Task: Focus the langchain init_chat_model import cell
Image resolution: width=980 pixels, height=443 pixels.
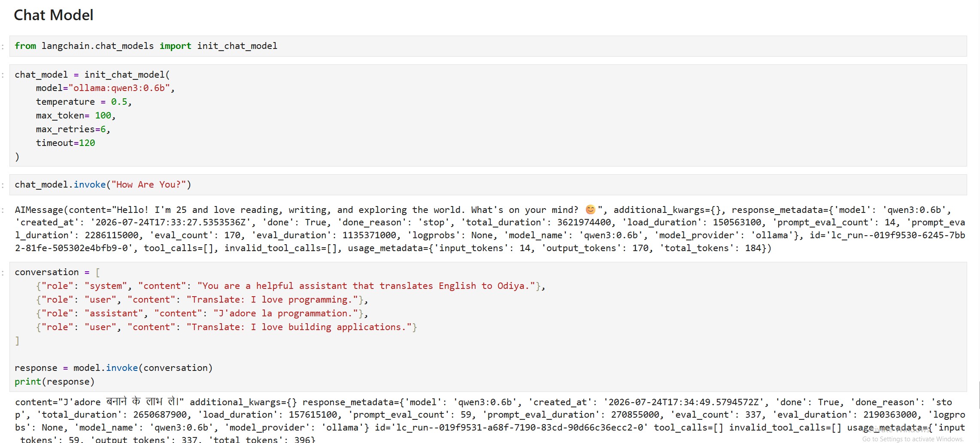Action: tap(488, 46)
